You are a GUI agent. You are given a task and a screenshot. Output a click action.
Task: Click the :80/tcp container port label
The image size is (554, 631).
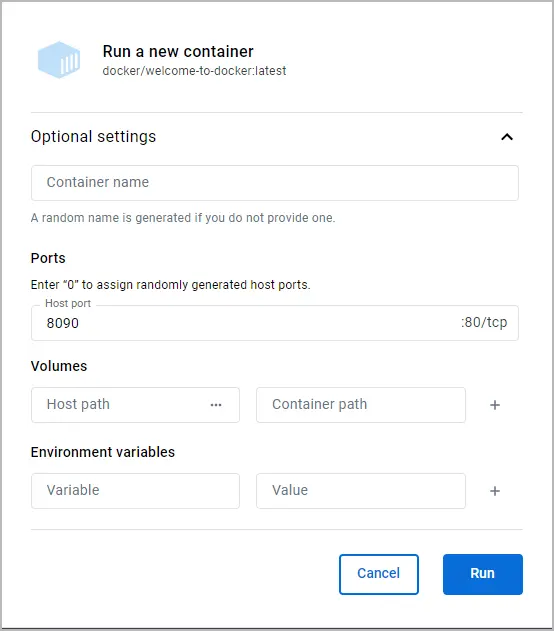[484, 322]
